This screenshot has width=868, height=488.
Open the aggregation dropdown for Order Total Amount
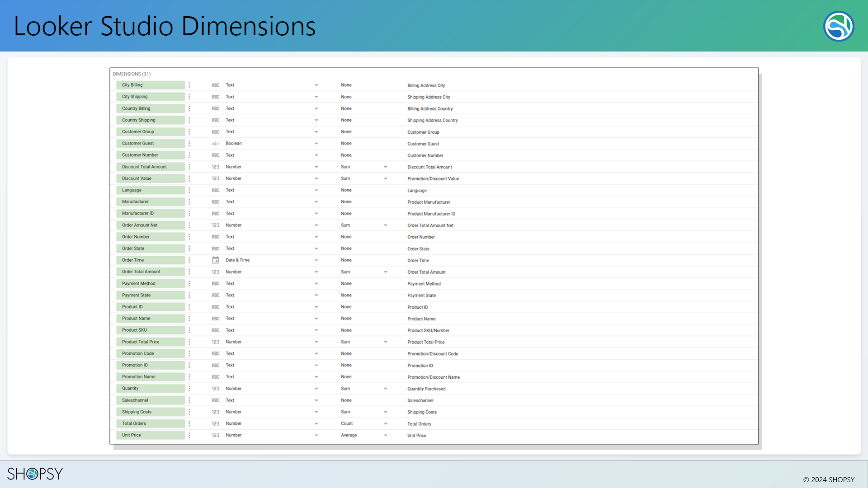pyautogui.click(x=386, y=272)
